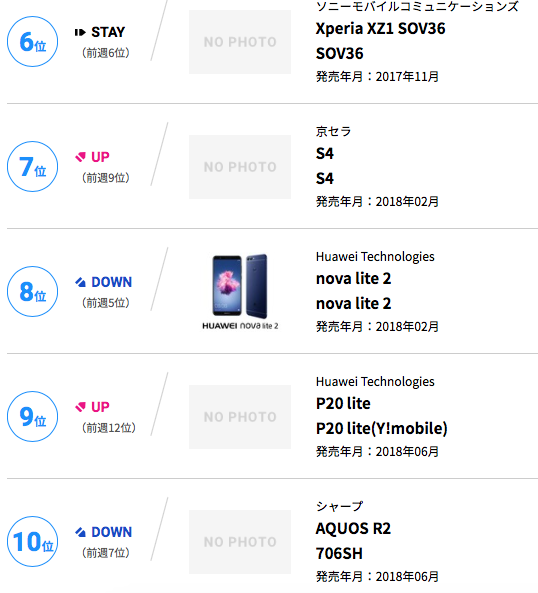Click the 7位 rank circle badge
This screenshot has width=538, height=593.
coord(33,166)
